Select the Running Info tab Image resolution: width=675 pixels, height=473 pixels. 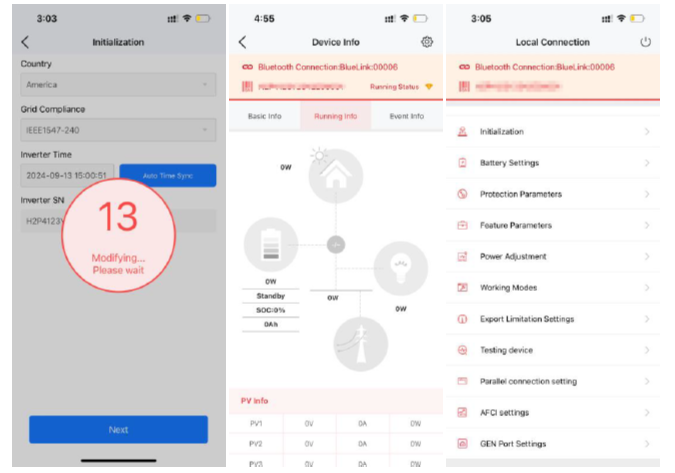[336, 116]
